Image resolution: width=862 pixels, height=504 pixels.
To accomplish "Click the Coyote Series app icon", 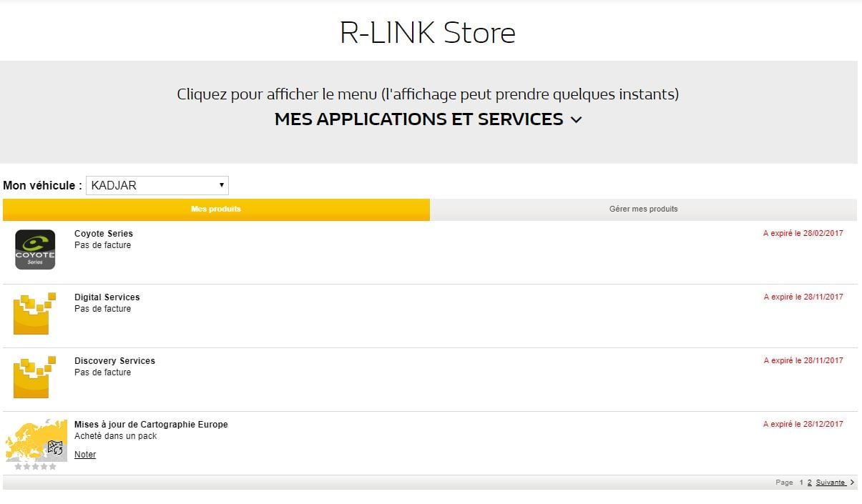I will click(x=35, y=249).
